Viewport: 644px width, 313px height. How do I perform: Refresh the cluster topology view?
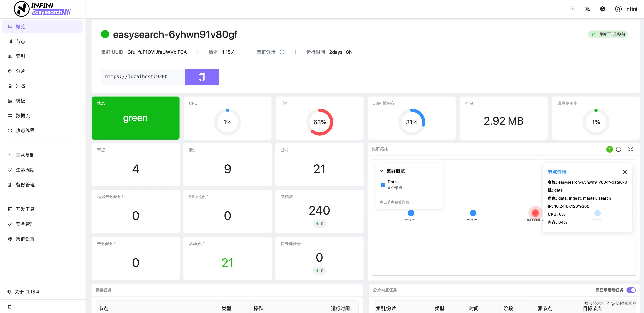[618, 149]
